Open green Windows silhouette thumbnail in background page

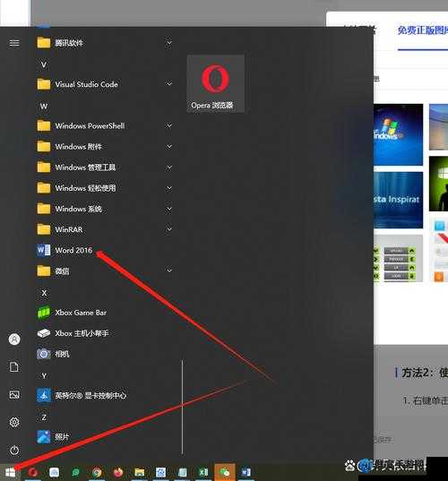(x=438, y=184)
